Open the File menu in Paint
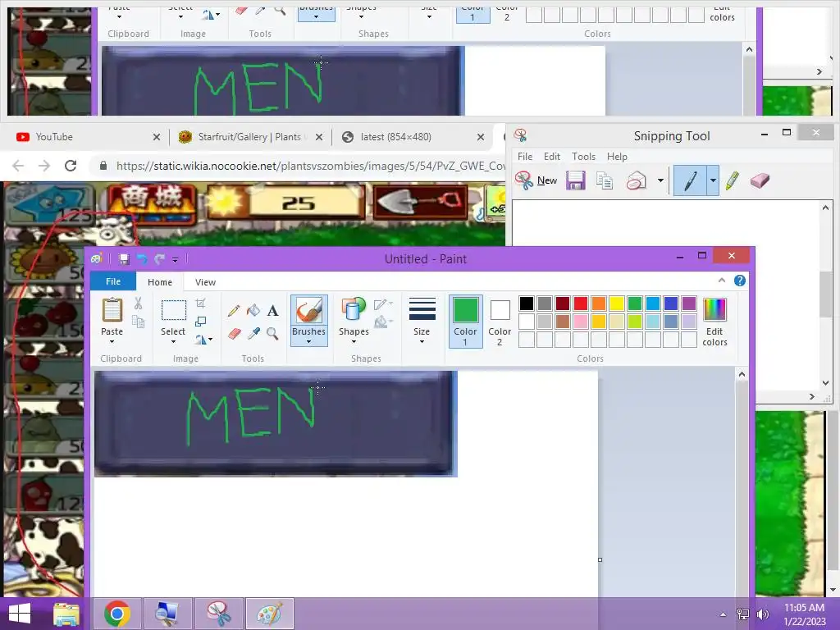 [x=113, y=281]
